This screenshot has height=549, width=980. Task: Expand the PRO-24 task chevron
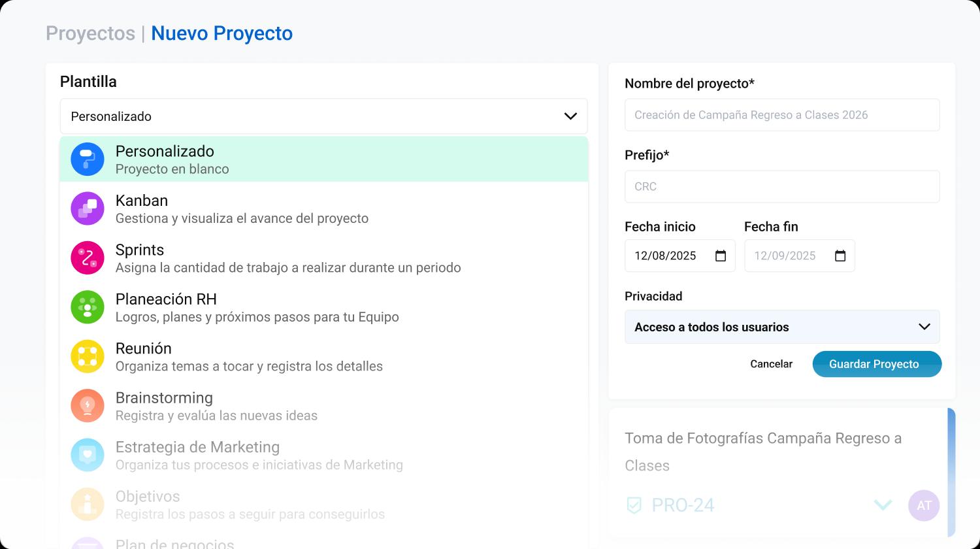click(x=883, y=505)
